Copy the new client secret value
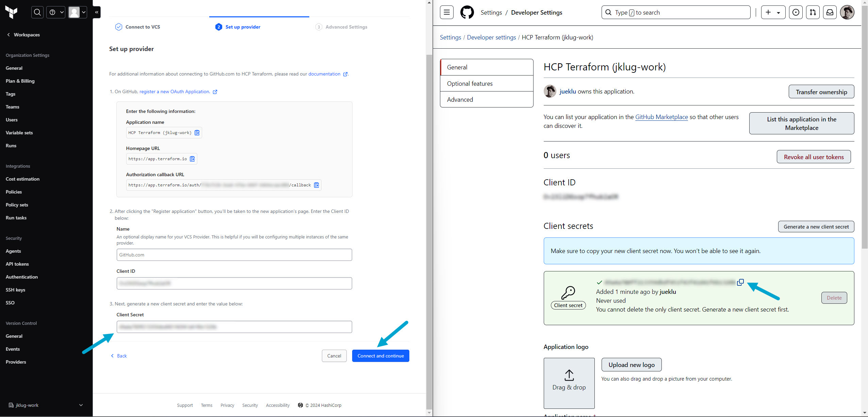Viewport: 868px width, 417px height. coord(740,282)
